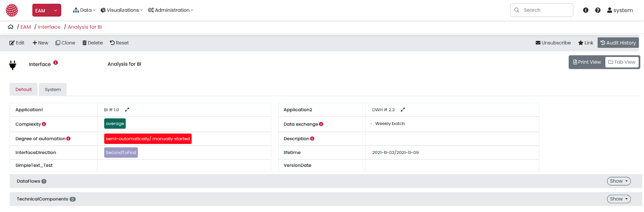This screenshot has width=644, height=212.
Task: Click the red semi-automatically/manually started tag
Action: [x=148, y=139]
